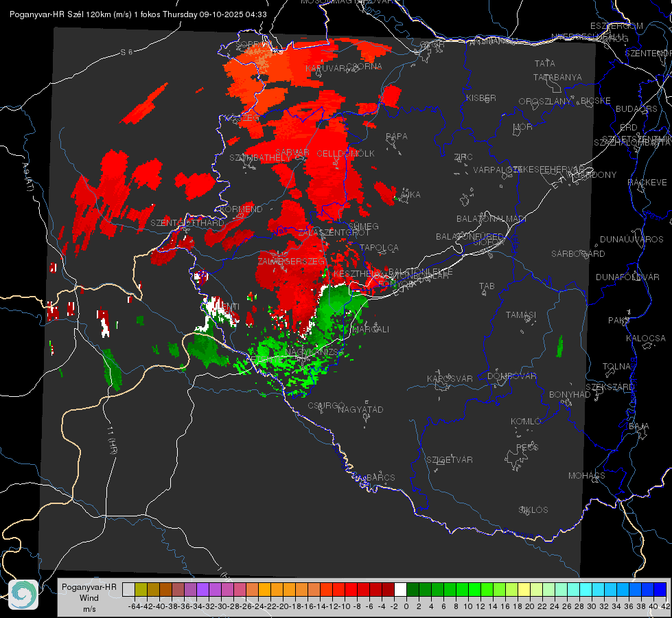Click the SZIGETVAR label
The height and width of the screenshot is (618, 672).
pos(450,460)
